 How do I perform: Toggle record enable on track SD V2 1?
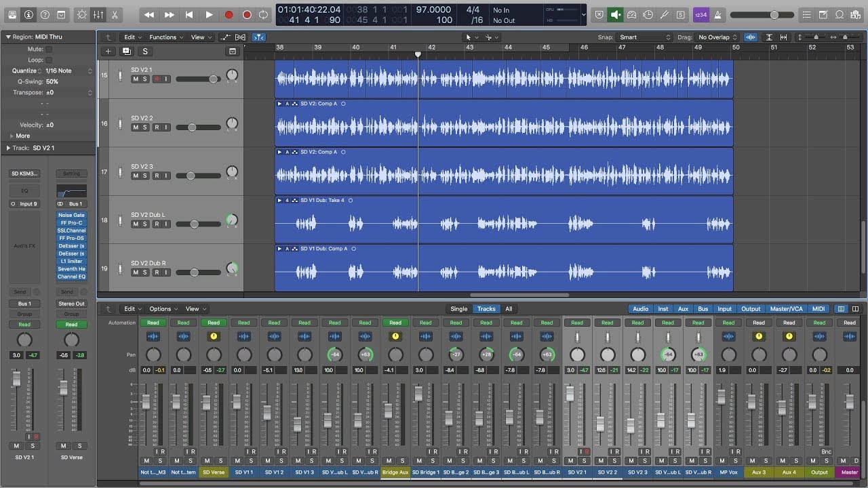[157, 79]
